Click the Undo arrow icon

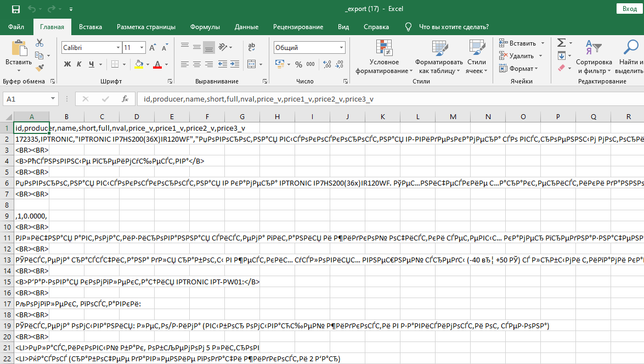[32, 9]
